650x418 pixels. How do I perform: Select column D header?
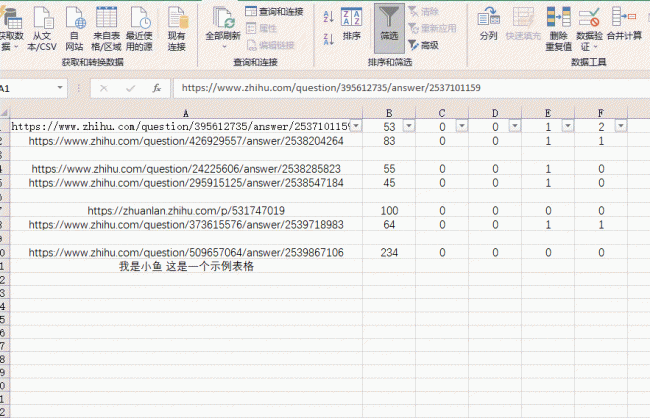pyautogui.click(x=495, y=113)
